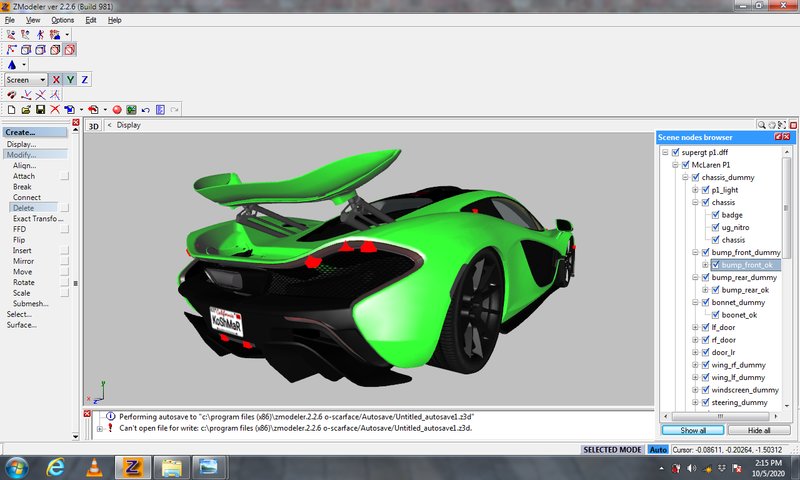Viewport: 800px width, 480px height.
Task: Click the highlighted red cube level icon
Action: [x=70, y=49]
